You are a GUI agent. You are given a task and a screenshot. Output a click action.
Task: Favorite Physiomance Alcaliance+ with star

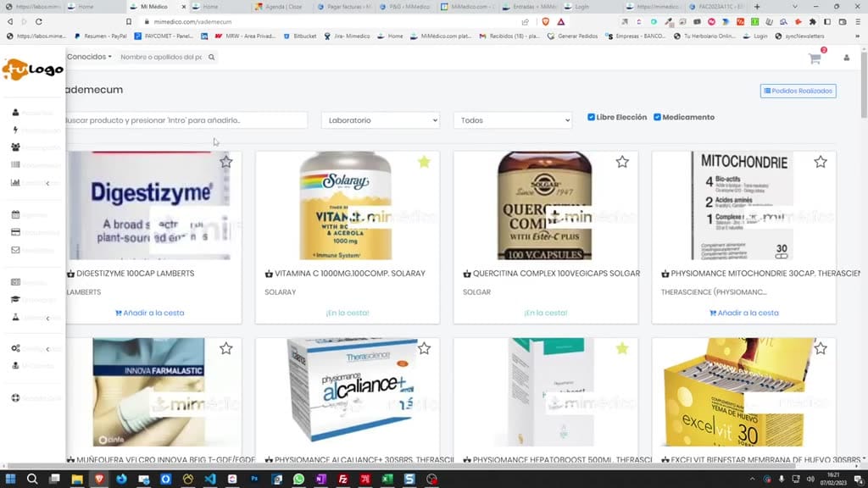click(x=424, y=348)
